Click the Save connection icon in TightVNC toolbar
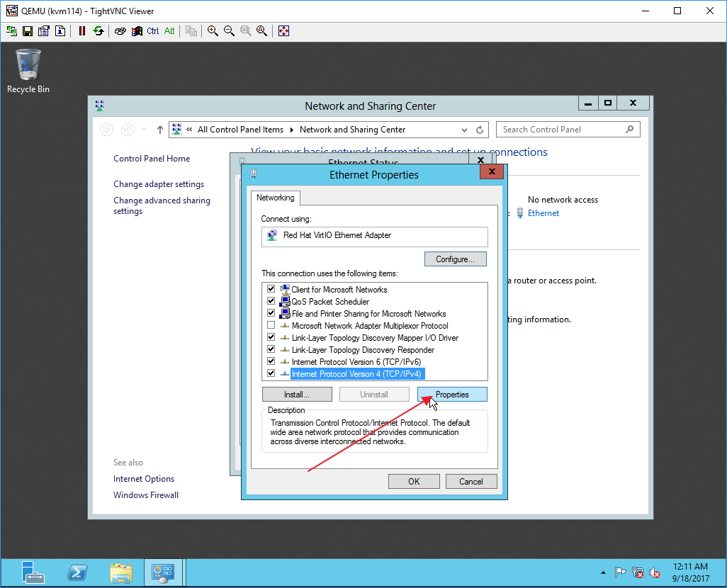 pos(28,31)
